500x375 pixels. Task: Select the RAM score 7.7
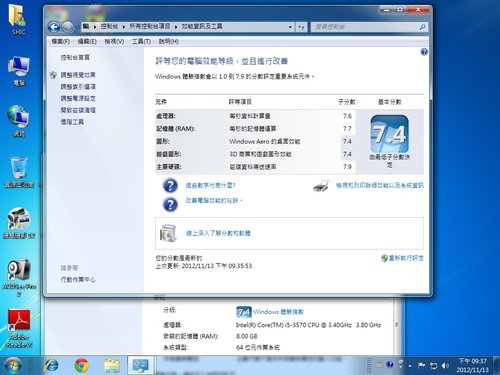[347, 129]
